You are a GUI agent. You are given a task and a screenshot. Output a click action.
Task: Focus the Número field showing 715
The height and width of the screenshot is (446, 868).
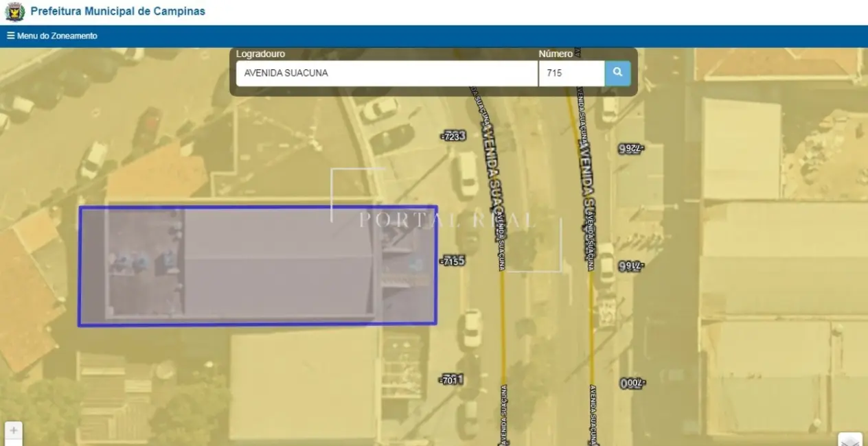571,73
